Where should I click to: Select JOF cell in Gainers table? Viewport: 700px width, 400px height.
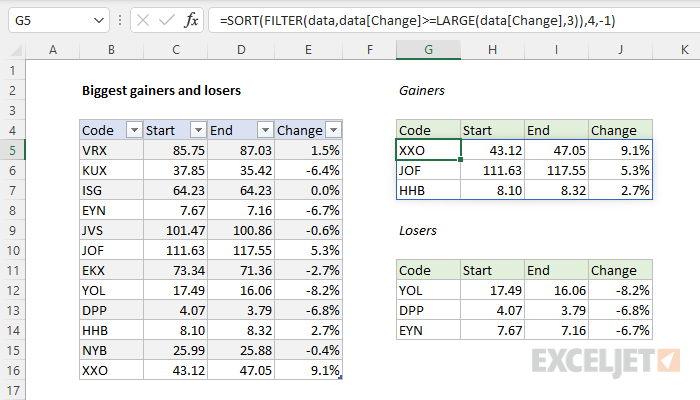coord(429,171)
